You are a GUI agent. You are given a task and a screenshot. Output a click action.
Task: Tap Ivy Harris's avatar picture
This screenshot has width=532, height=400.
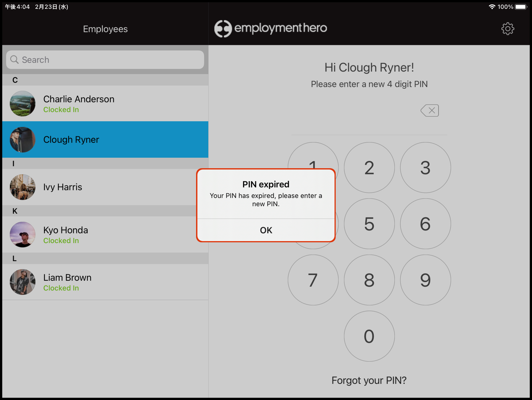coord(22,187)
